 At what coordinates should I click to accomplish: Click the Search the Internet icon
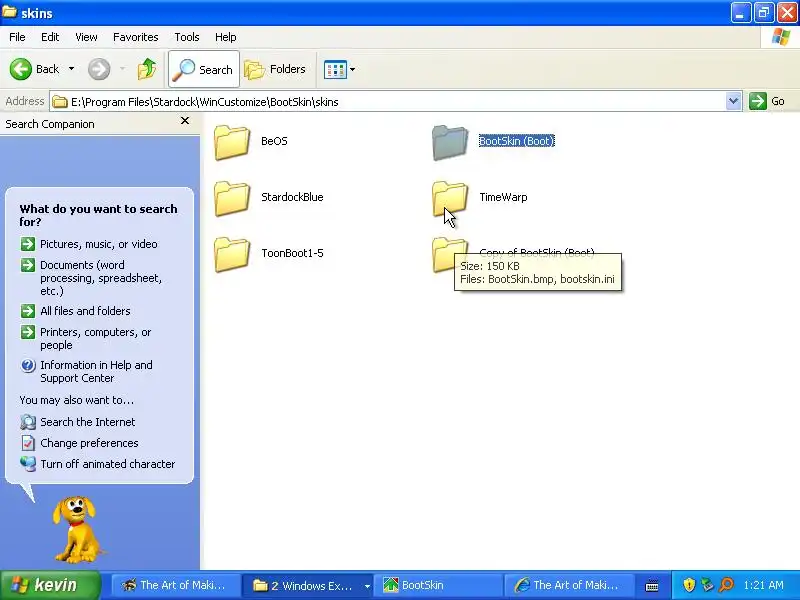[28, 422]
